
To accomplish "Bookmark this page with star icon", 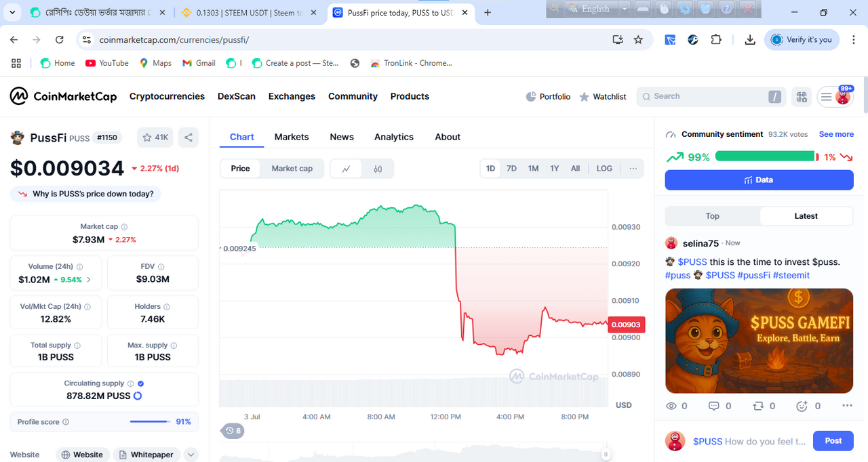I will coord(638,40).
